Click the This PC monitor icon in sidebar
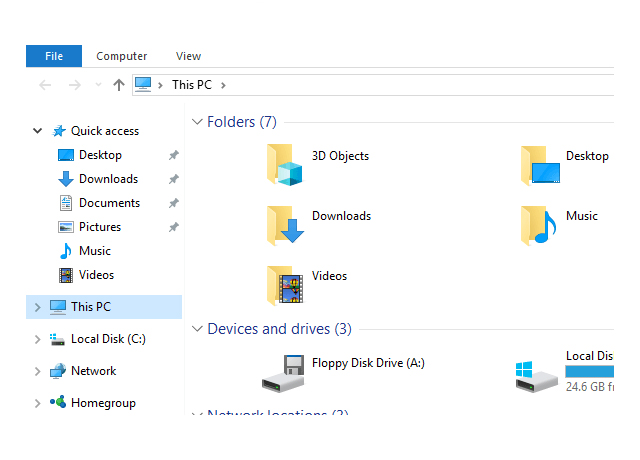This screenshot has width=640, height=460. coord(58,307)
